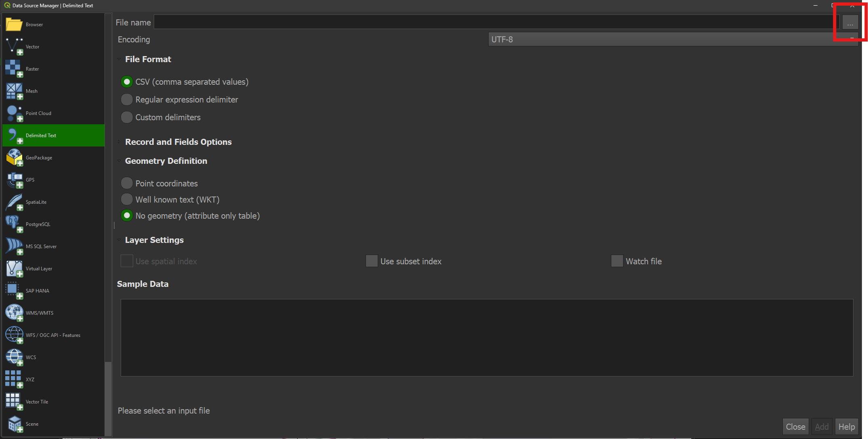Select CSV comma separated values format

[127, 82]
